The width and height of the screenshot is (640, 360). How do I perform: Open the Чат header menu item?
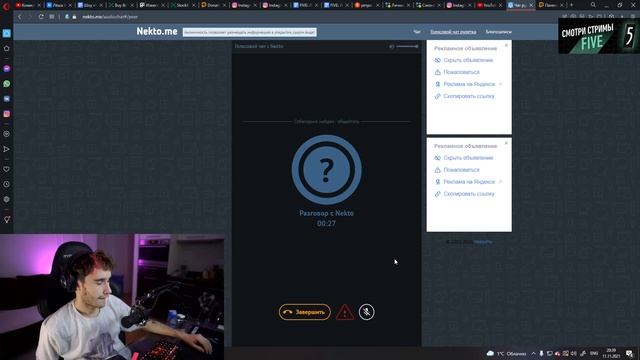coord(417,32)
